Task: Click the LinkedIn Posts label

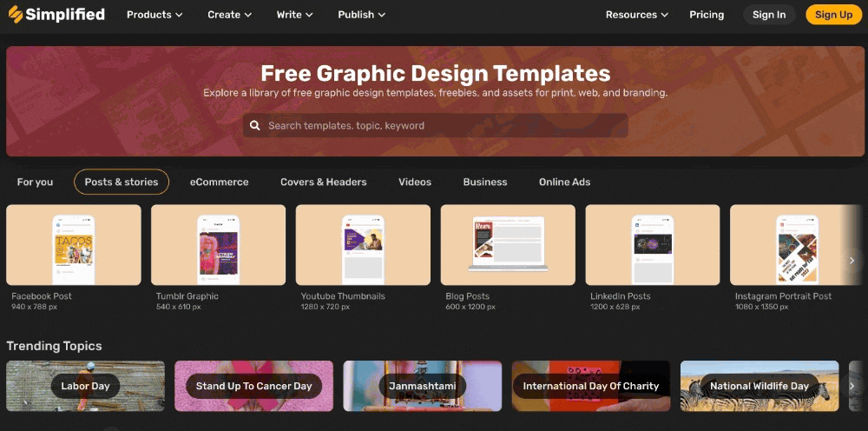Action: click(621, 295)
